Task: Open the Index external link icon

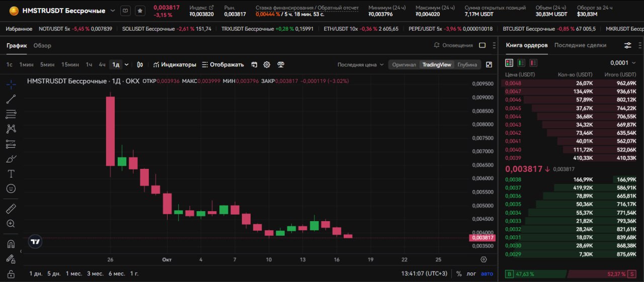Action: tap(211, 8)
